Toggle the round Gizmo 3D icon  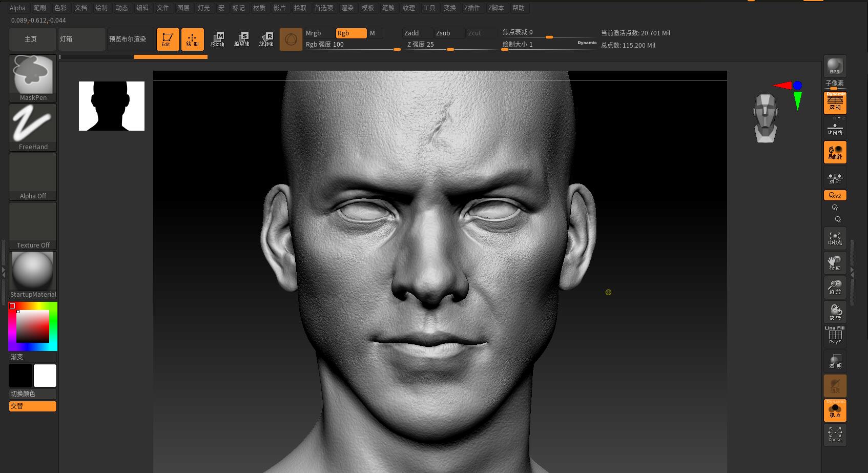[x=291, y=39]
